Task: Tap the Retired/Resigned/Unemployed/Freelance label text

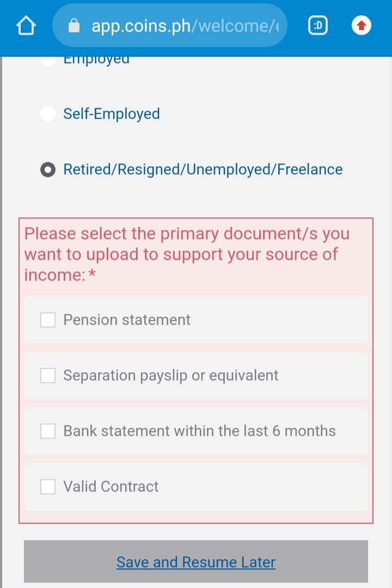Action: click(x=203, y=169)
